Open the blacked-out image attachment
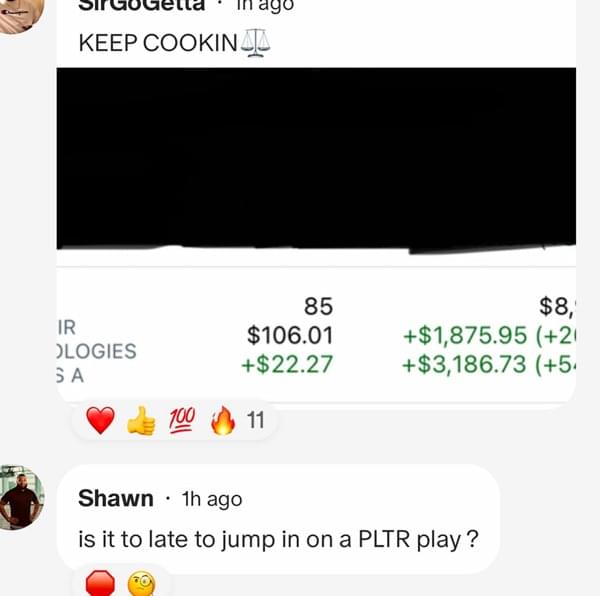The height and width of the screenshot is (596, 600). [x=316, y=160]
